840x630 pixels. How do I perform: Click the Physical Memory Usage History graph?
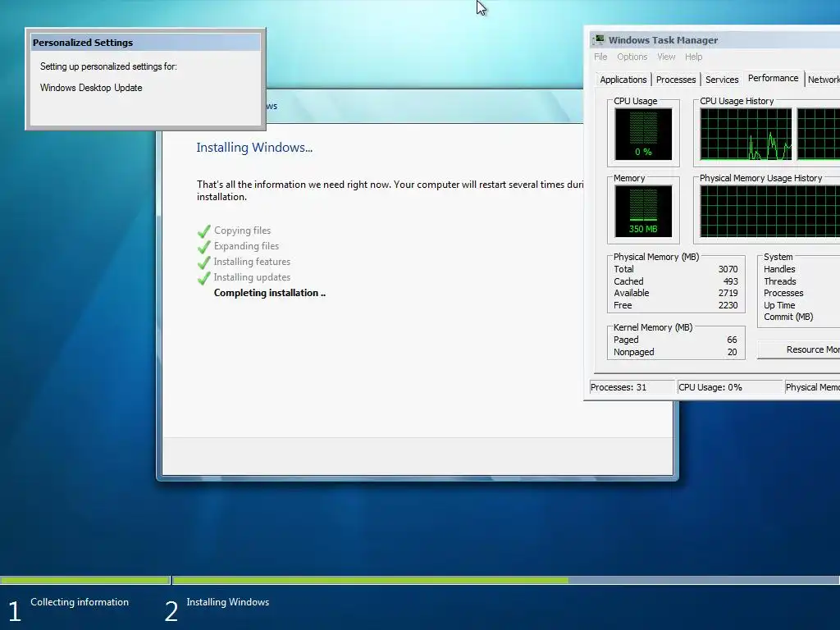click(x=769, y=211)
